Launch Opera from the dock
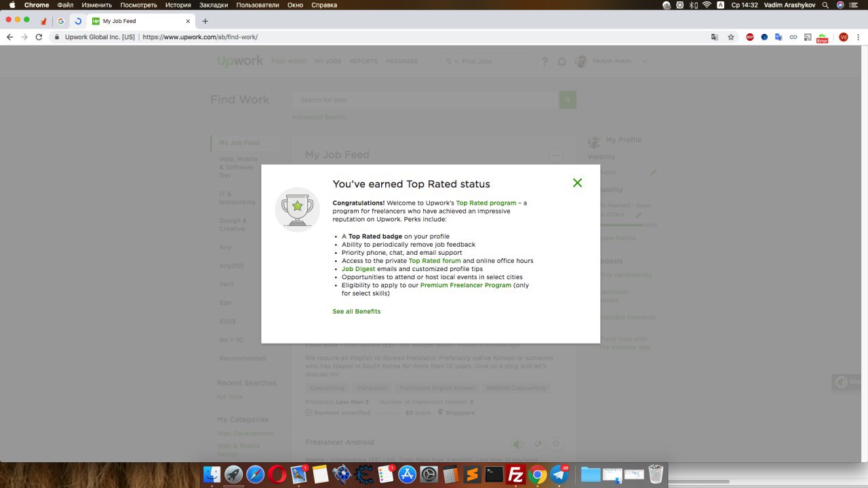The image size is (868, 488). 277,474
